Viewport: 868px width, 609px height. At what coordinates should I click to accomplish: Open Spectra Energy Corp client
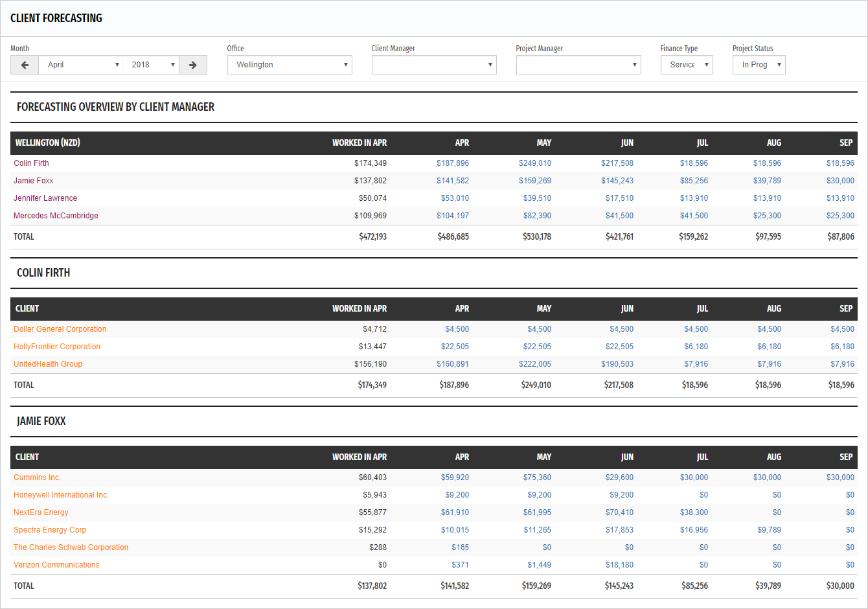tap(50, 530)
